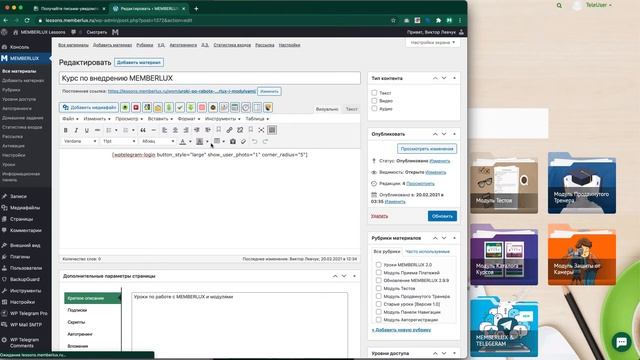Undo the last edit in the editor
The height and width of the screenshot is (360, 640).
[x=254, y=142]
